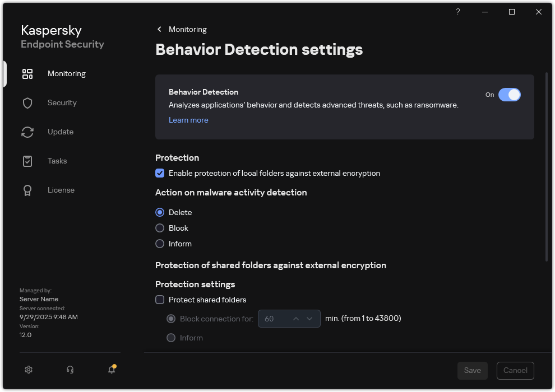The image size is (555, 392).
Task: Decrease block duration with the down arrow
Action: point(310,318)
